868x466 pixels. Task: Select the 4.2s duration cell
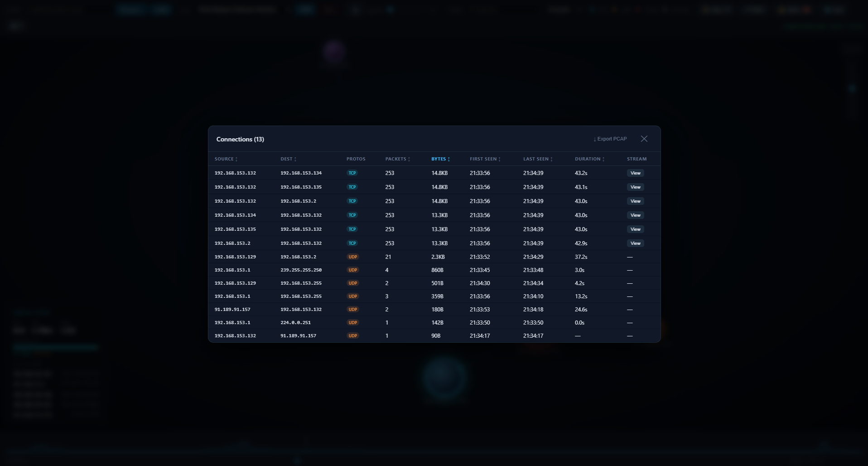[579, 283]
